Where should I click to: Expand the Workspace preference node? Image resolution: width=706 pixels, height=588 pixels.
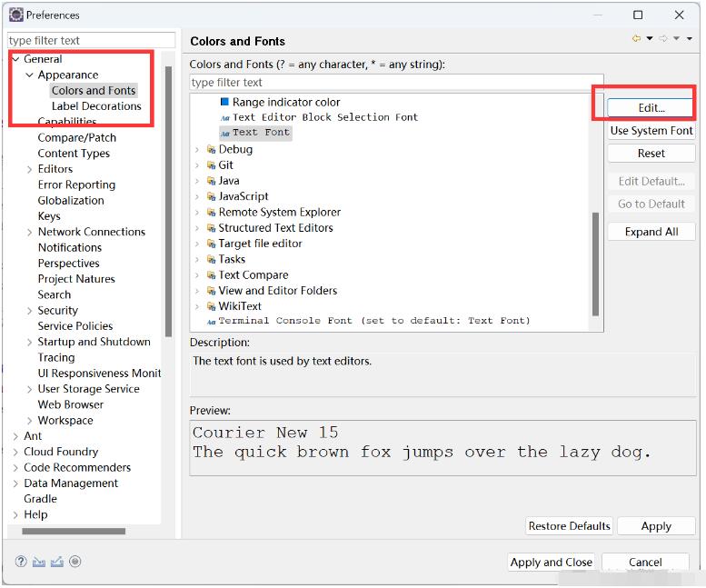[30, 421]
